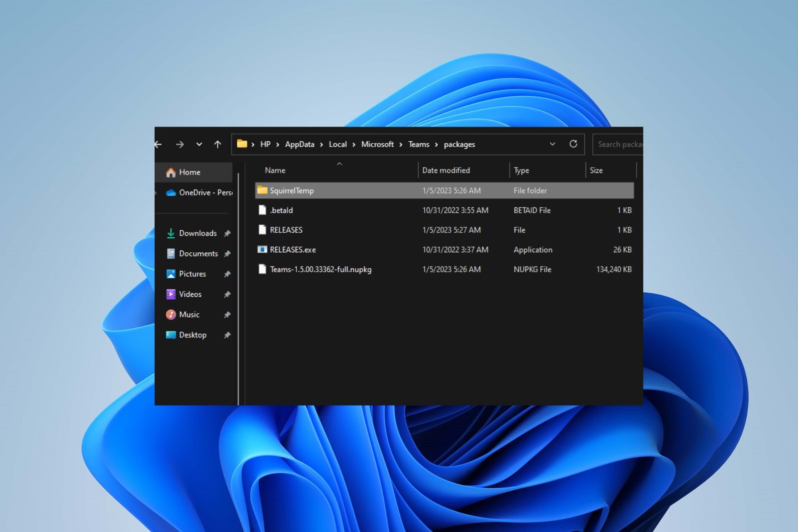This screenshot has height=532, width=798.
Task: Expand the chevron after Microsoft breadcrumb
Action: pos(401,145)
